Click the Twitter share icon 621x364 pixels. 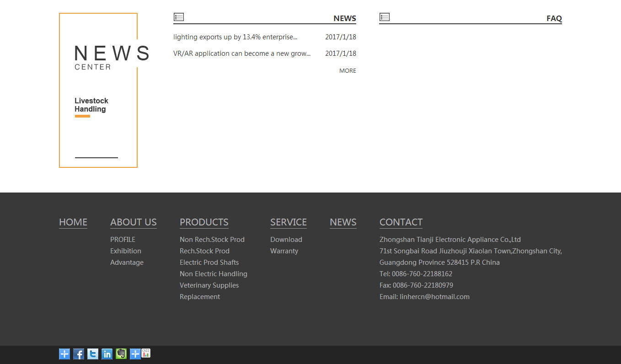pos(93,354)
